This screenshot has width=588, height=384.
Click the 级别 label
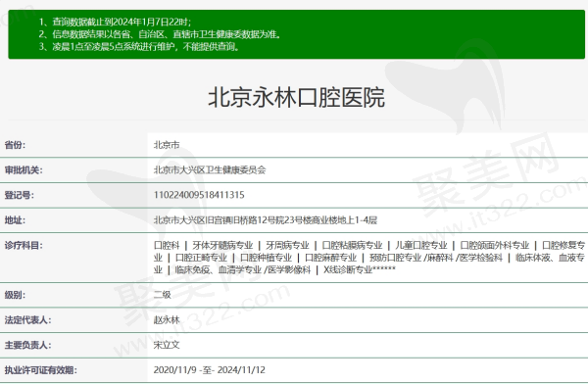click(x=15, y=295)
